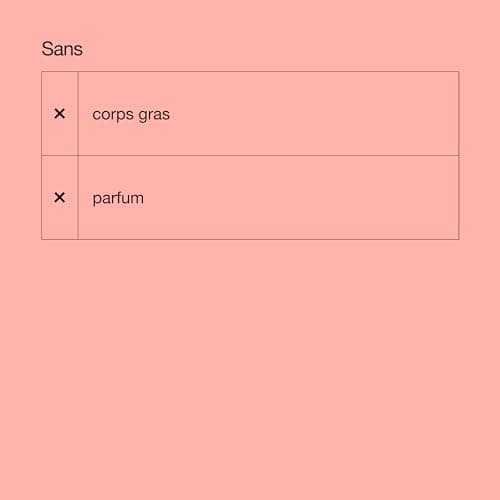Click the X icon beside corps gras
Viewport: 500px width, 500px height.
60,114
